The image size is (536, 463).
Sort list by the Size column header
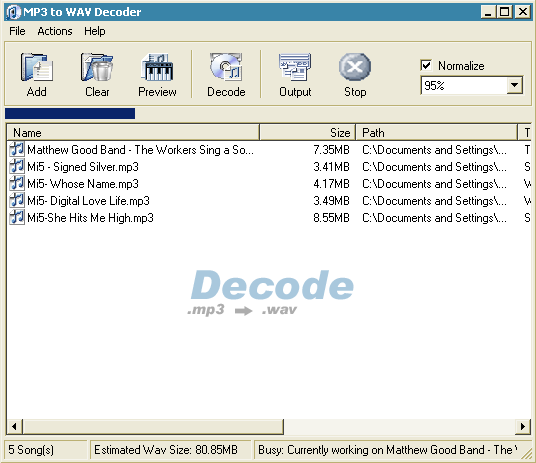(x=308, y=132)
